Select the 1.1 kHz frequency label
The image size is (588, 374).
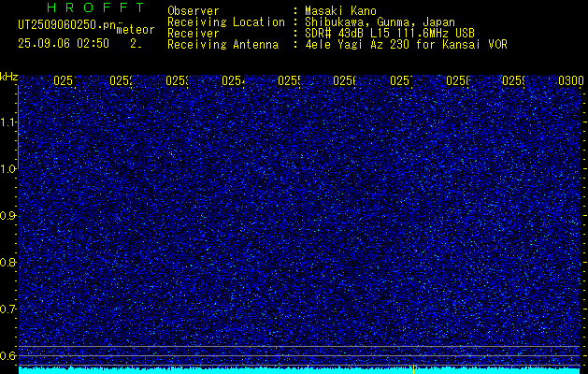8,122
